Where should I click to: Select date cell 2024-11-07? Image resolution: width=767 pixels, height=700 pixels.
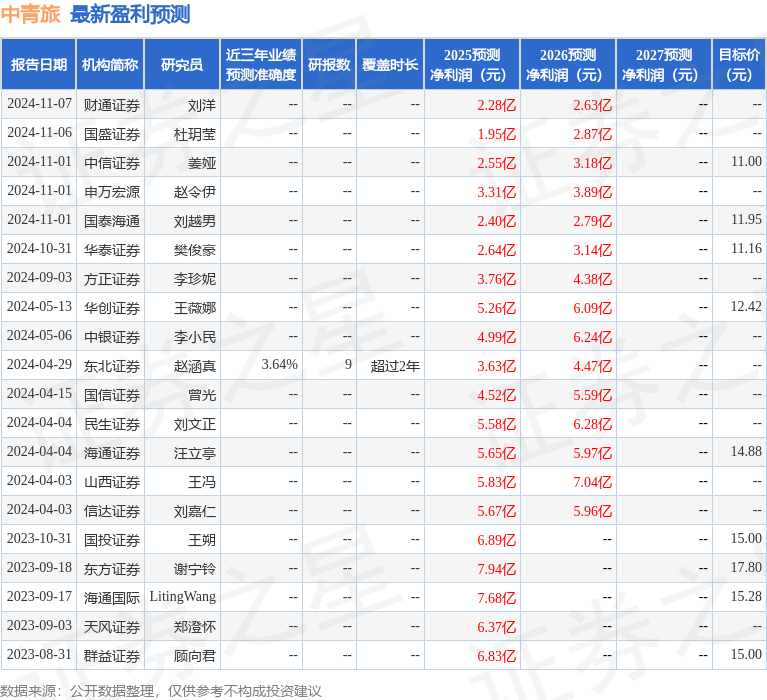[x=39, y=104]
